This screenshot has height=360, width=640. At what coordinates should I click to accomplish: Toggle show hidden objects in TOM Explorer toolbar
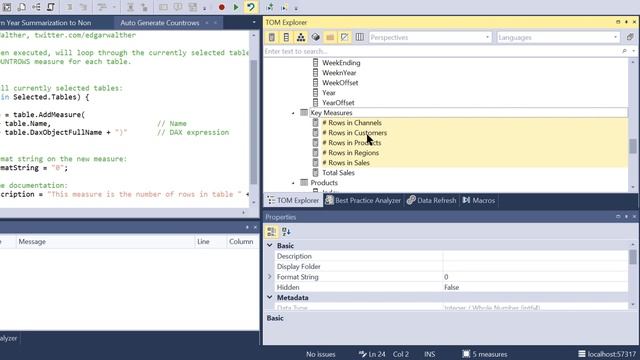345,38
